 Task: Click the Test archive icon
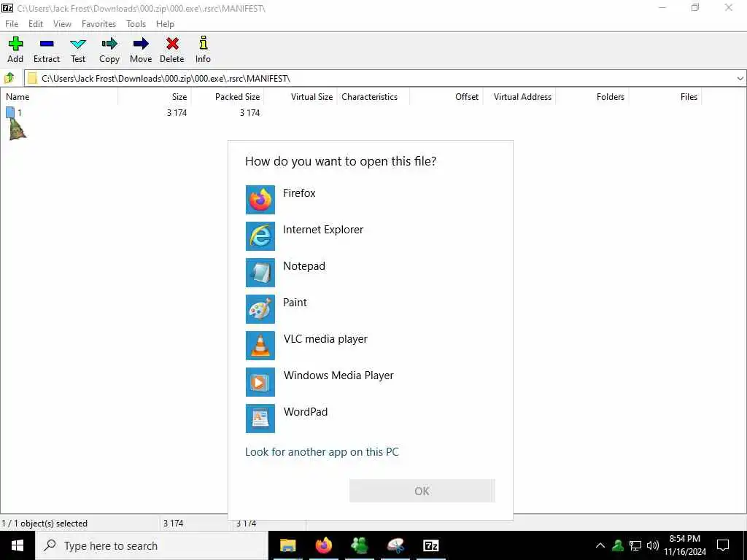[77, 44]
